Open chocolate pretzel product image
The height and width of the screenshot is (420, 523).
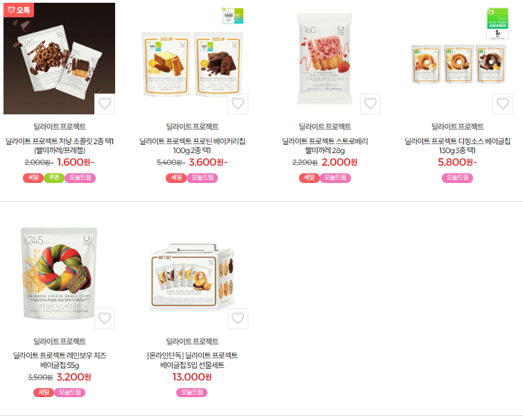[60, 59]
